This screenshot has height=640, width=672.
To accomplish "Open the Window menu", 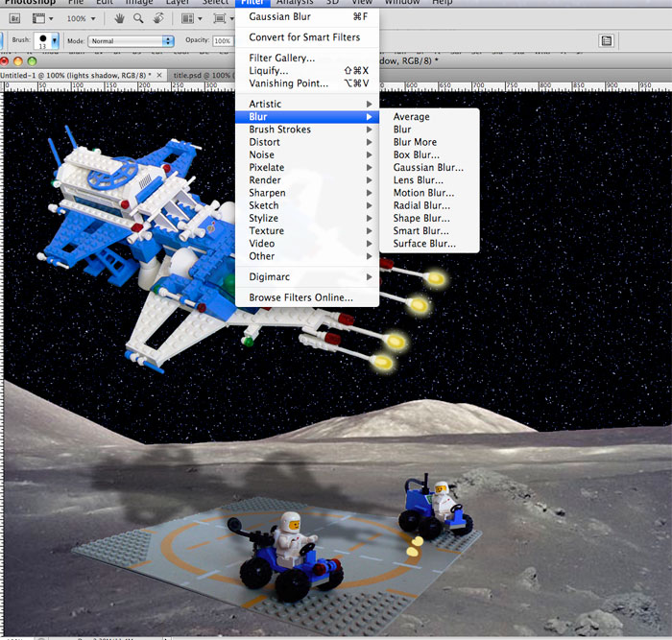I will tap(400, 2).
